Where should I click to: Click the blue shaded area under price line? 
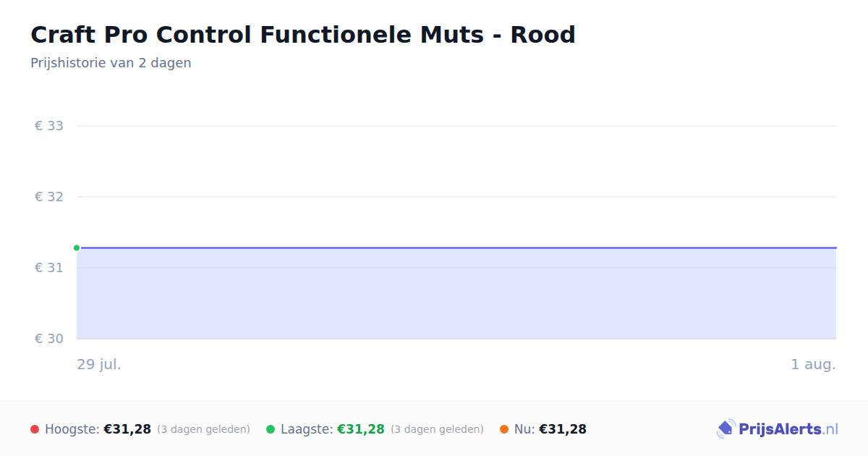[x=456, y=293]
